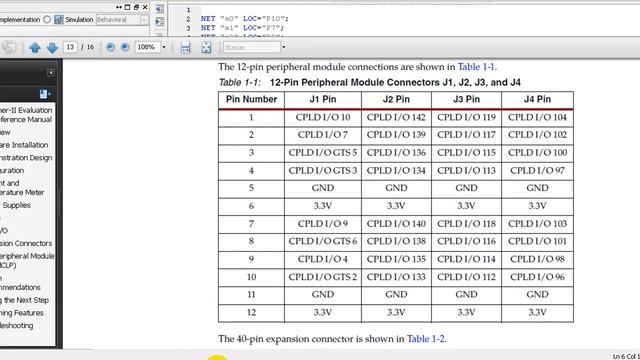The image size is (640, 360).
Task: Open the zoom level dropdown arrow
Action: pyautogui.click(x=164, y=47)
